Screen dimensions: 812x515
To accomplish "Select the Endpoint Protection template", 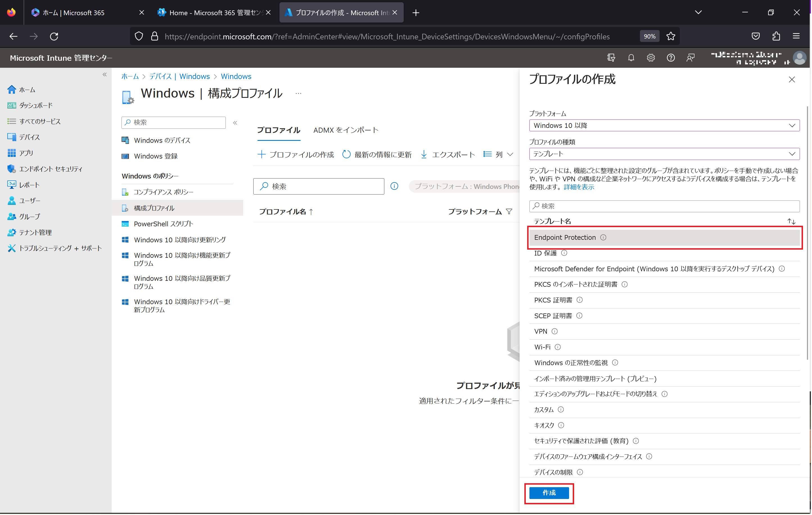I will pos(664,237).
